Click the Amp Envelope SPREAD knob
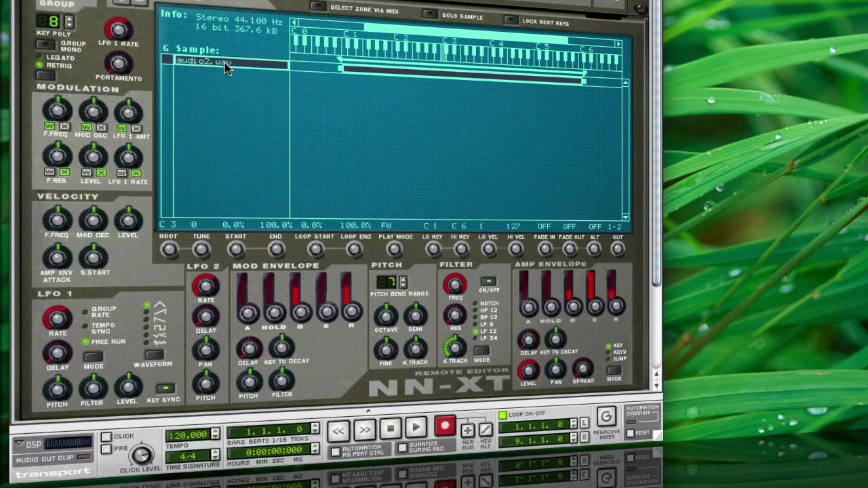 (x=583, y=367)
